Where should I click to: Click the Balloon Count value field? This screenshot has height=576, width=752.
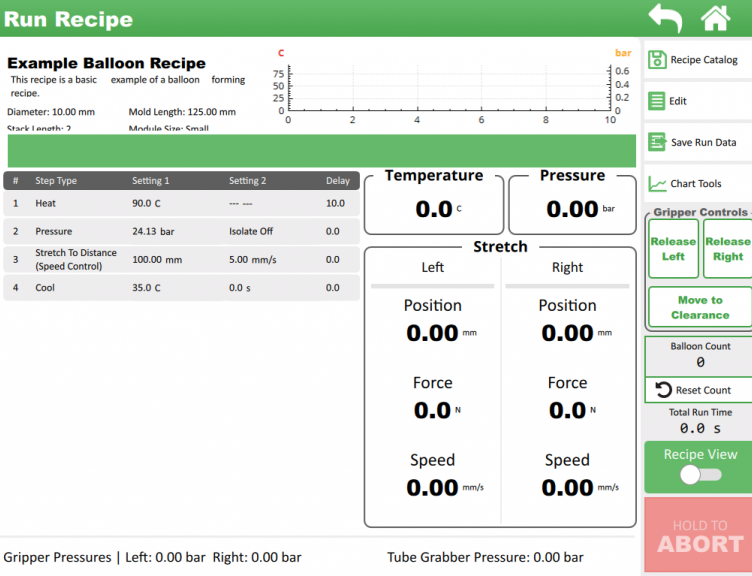[x=699, y=363]
